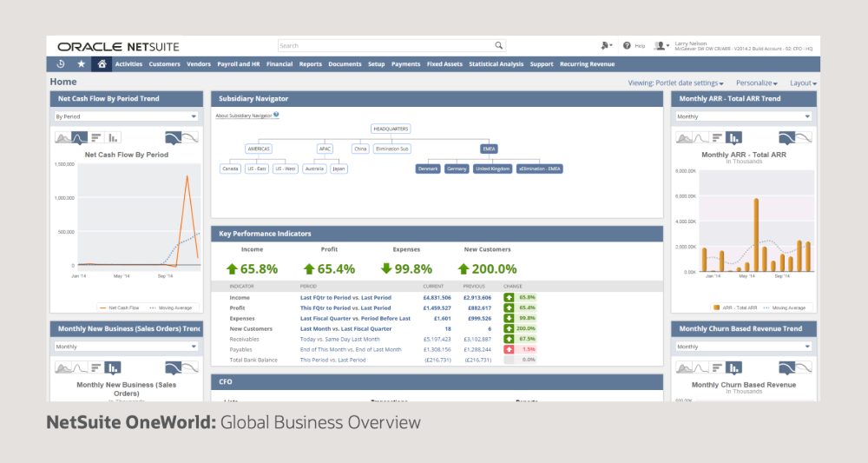Toggle ARR - Total ARR legend series

click(736, 308)
